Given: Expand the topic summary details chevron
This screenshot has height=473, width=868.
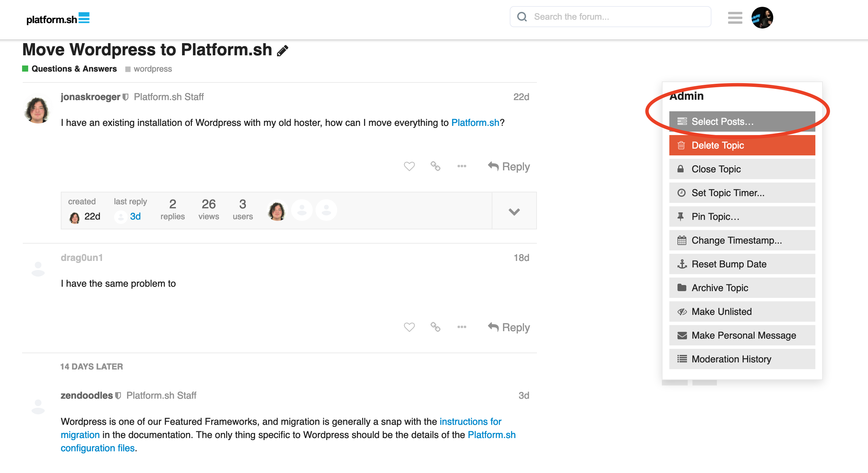Looking at the screenshot, I should tap(514, 211).
